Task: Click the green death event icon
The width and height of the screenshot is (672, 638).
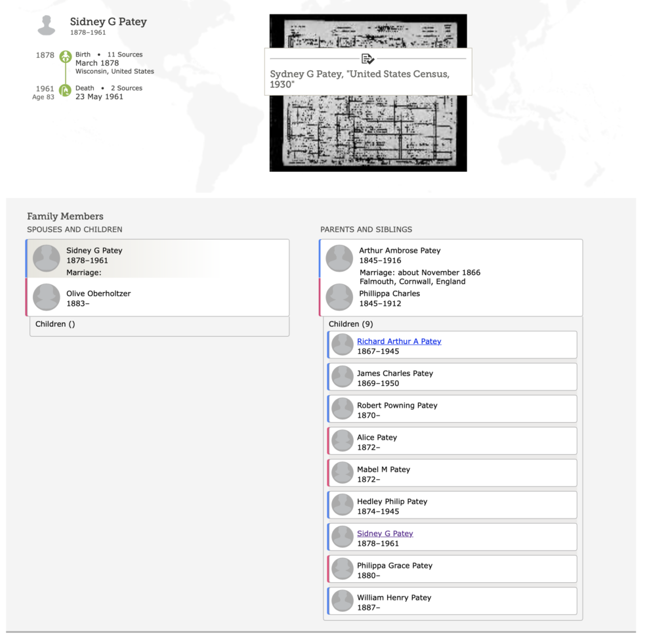Action: click(65, 91)
